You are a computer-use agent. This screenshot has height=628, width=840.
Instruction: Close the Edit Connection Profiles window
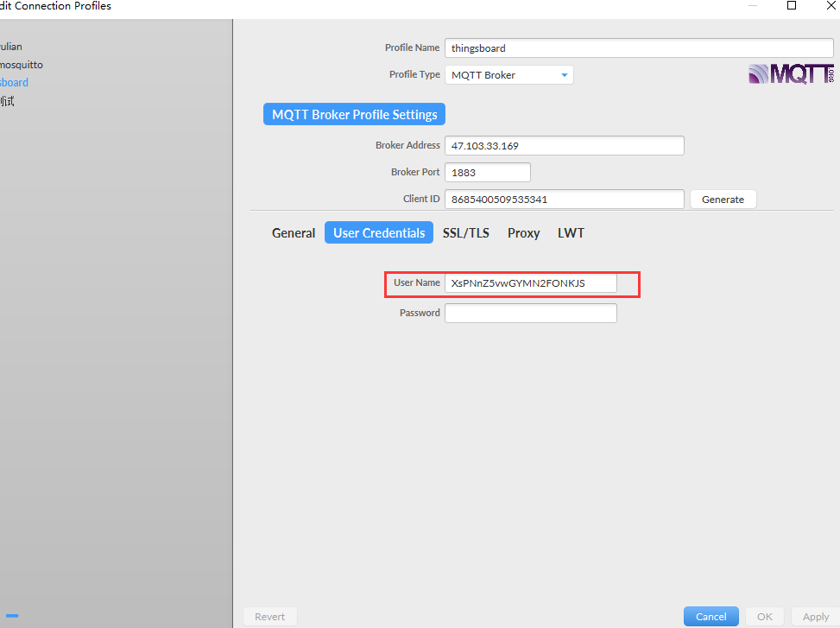831,5
